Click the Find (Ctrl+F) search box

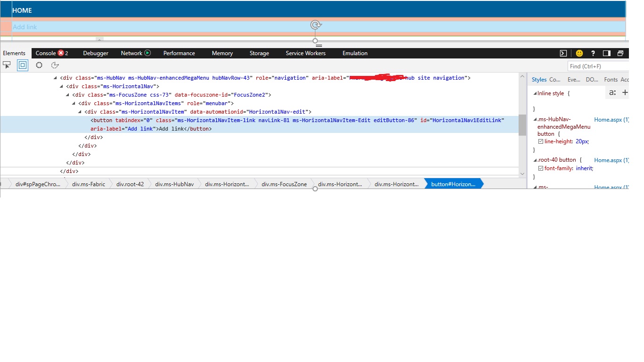pos(598,66)
